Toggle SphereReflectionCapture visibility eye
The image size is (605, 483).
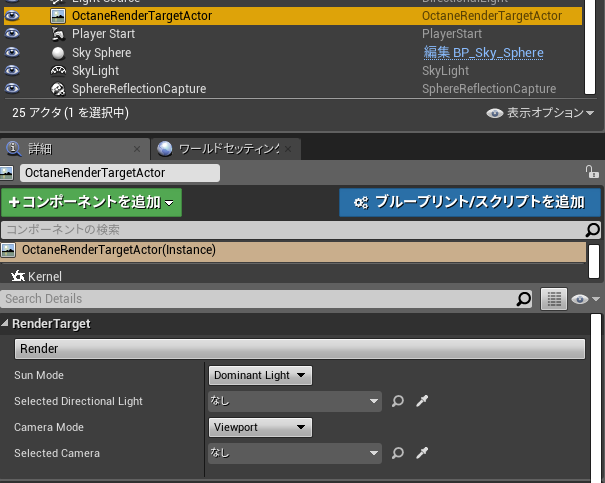12,88
